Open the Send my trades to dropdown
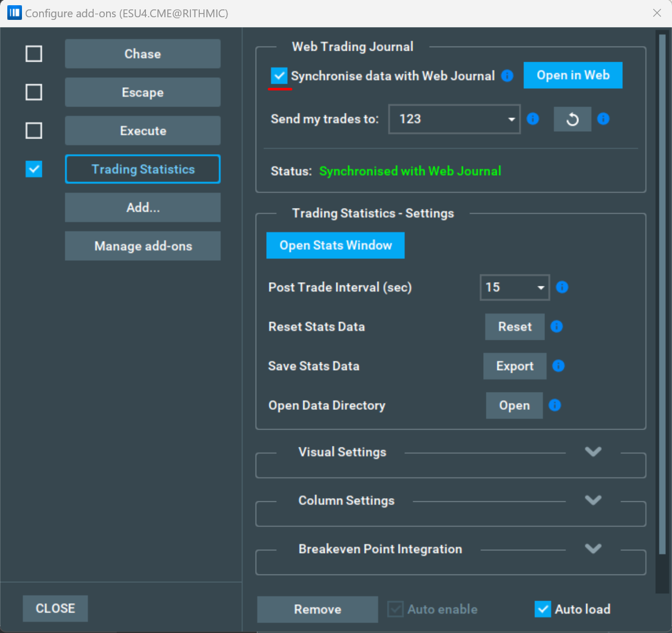This screenshot has width=672, height=633. click(454, 119)
